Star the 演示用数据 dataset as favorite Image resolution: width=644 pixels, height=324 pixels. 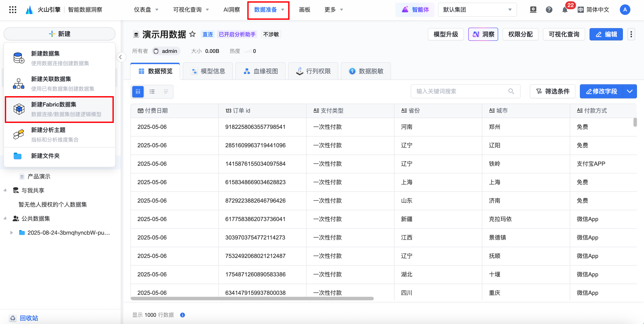point(192,34)
